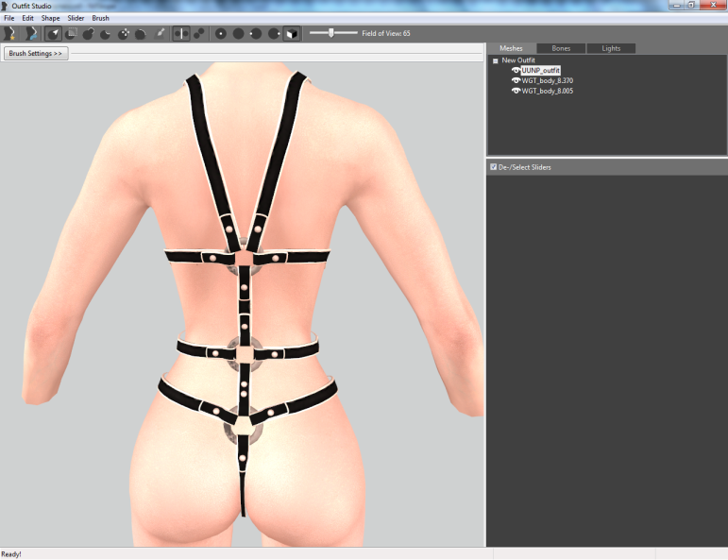Switch to right side view icon
Viewport: 728px width, 560px height.
coord(274,33)
